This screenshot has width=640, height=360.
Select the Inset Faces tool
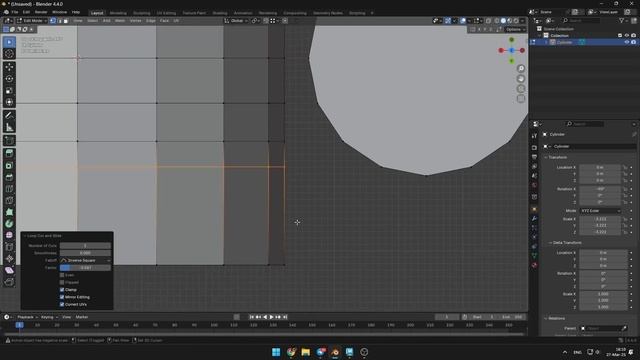click(x=9, y=165)
